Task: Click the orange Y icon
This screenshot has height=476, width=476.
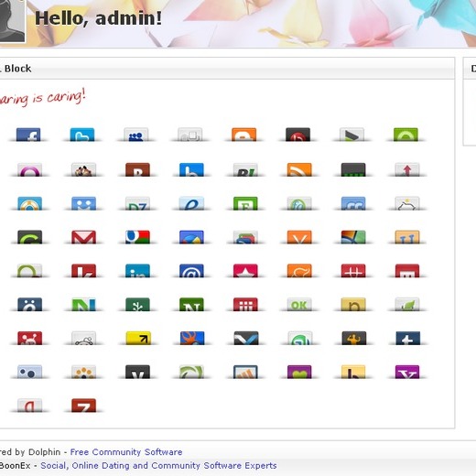Action: pyautogui.click(x=299, y=237)
